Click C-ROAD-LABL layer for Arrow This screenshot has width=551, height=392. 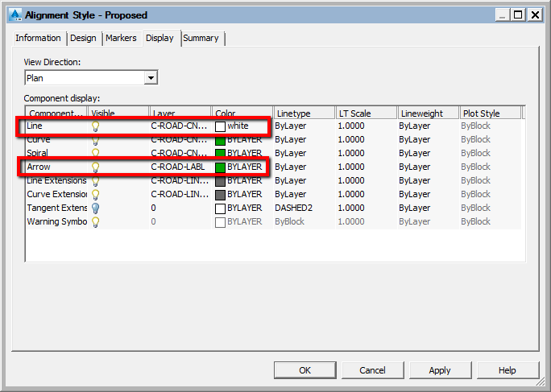tap(178, 167)
